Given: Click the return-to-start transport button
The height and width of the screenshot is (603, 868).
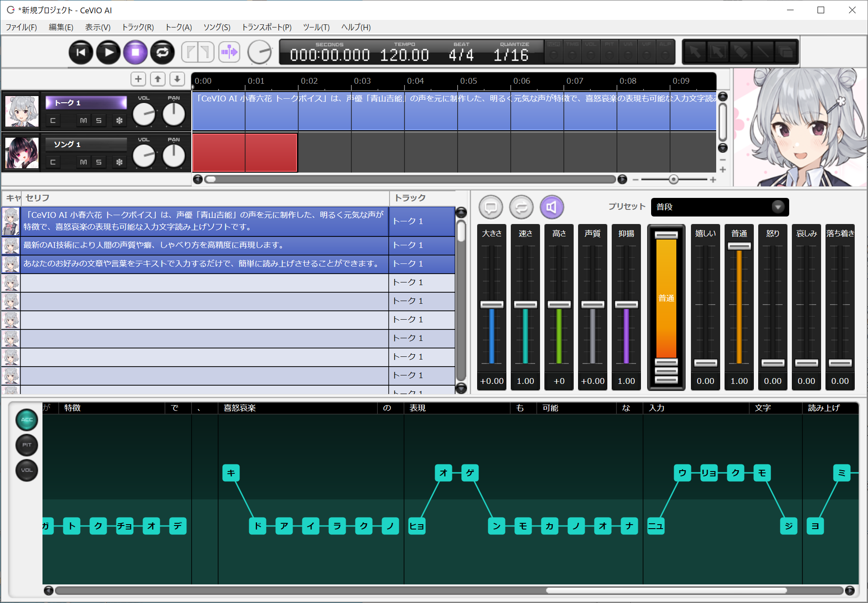Looking at the screenshot, I should click(81, 53).
